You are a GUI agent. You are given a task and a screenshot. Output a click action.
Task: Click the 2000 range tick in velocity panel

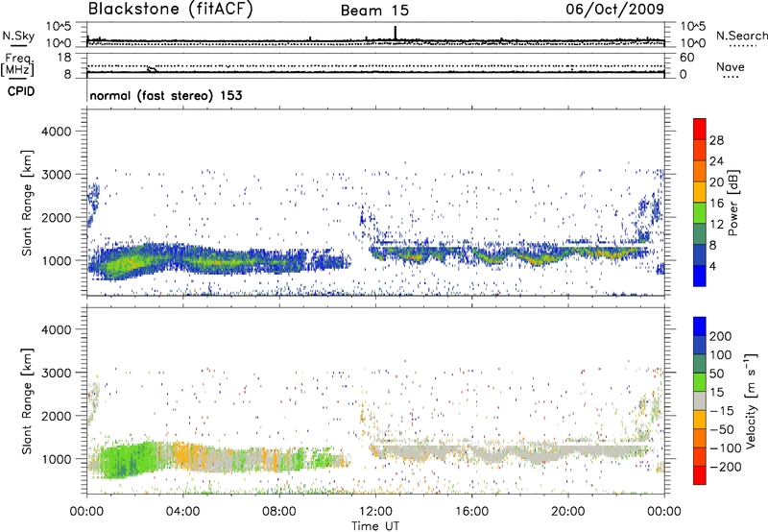57,416
